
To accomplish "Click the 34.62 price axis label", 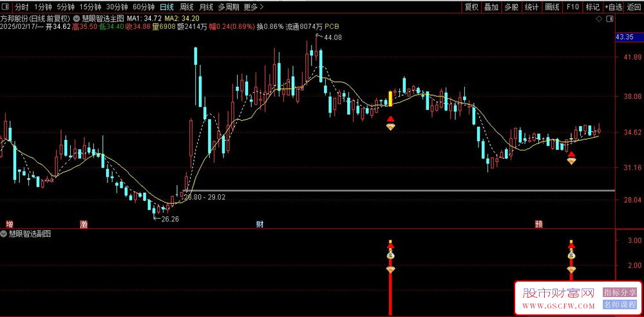I will (632, 132).
